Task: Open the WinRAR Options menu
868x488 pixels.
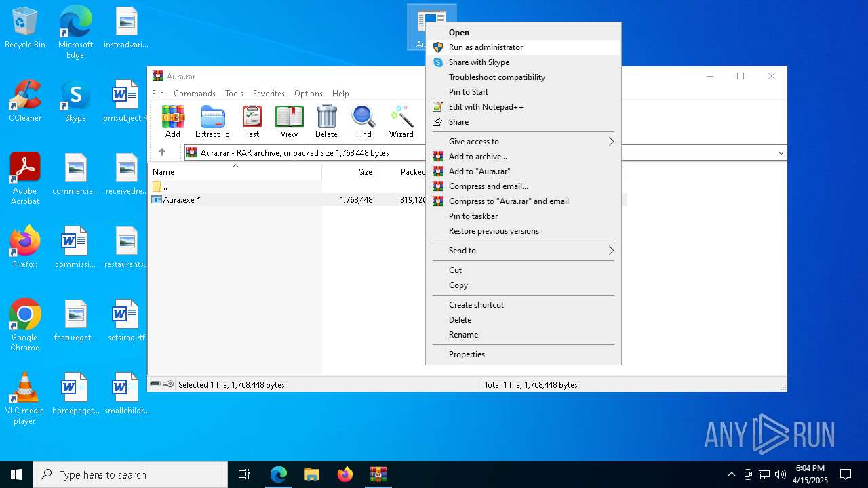Action: point(309,94)
